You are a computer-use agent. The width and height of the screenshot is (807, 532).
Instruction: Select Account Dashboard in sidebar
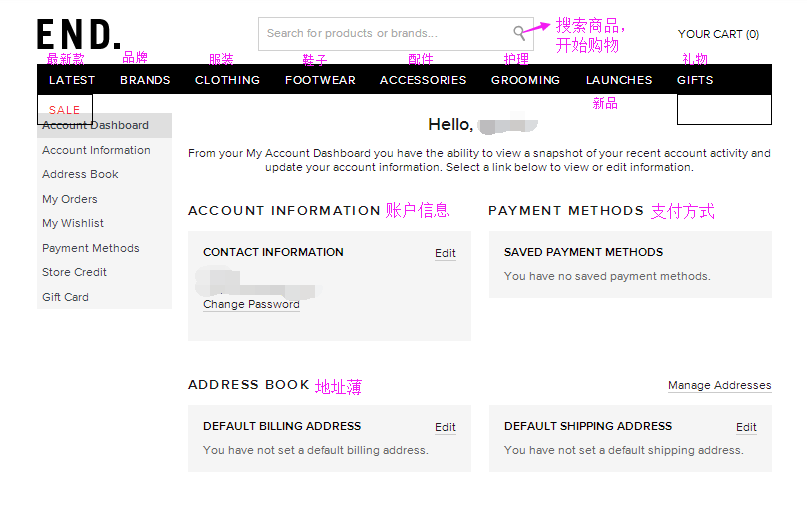104,126
